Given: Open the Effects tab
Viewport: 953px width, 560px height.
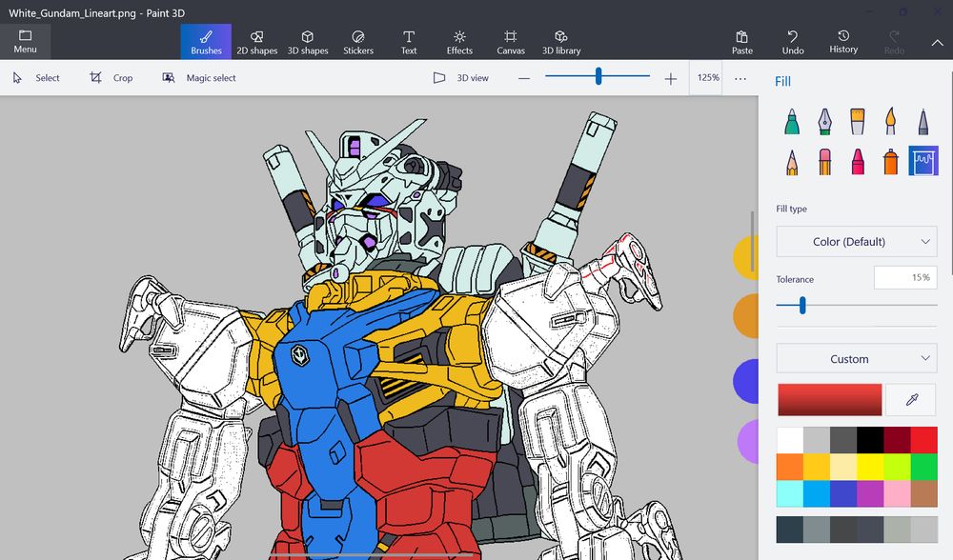Looking at the screenshot, I should pos(459,41).
